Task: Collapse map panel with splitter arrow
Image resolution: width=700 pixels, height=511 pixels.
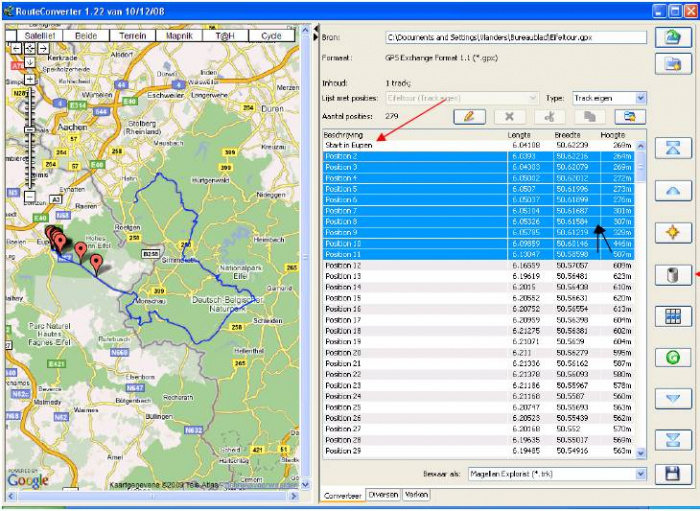Action: click(316, 29)
